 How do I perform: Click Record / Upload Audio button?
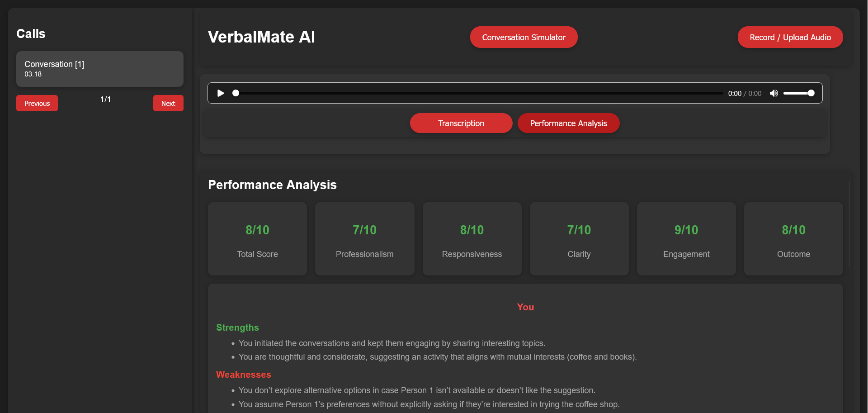click(790, 37)
